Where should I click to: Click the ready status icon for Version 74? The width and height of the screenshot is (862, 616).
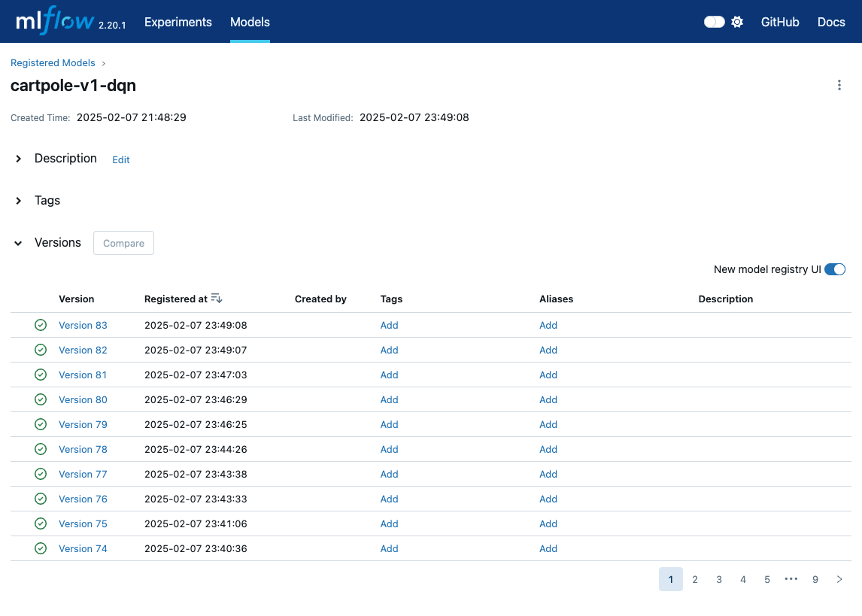(41, 548)
